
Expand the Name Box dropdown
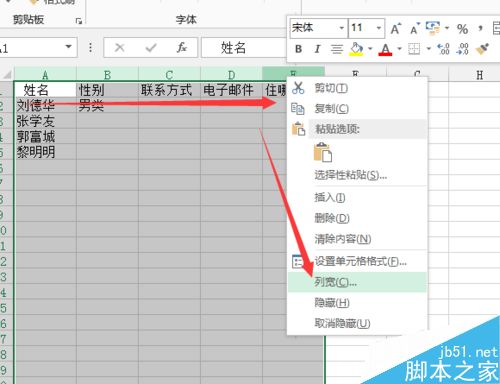(x=69, y=47)
